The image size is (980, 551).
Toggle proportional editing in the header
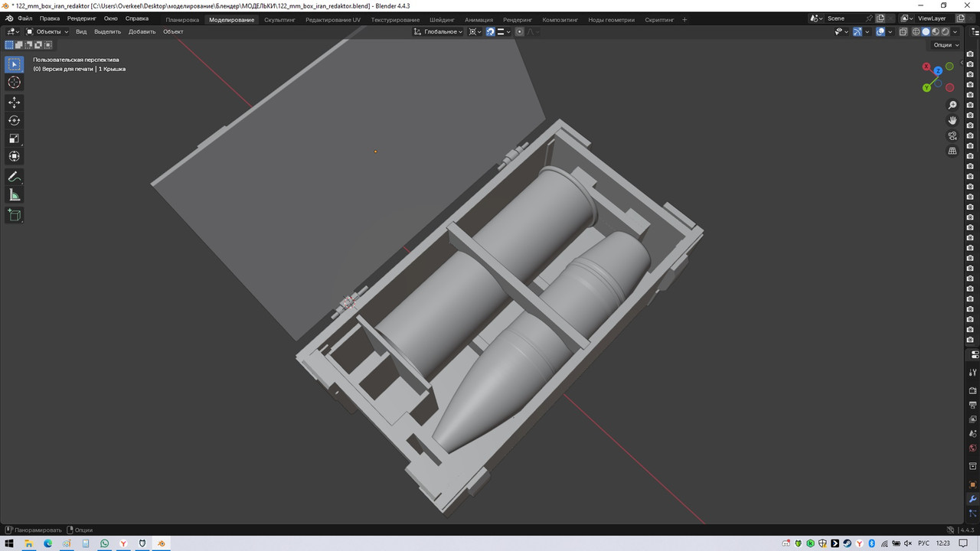click(x=520, y=31)
